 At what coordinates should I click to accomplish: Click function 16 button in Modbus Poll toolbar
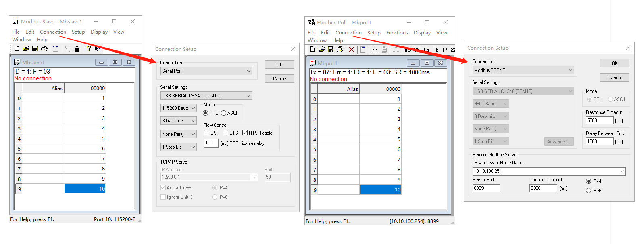pos(436,50)
